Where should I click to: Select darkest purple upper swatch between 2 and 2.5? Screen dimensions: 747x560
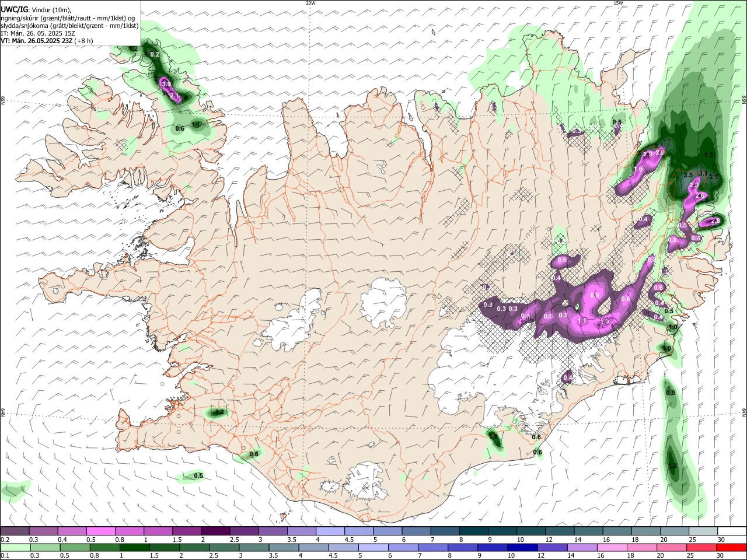click(x=215, y=531)
